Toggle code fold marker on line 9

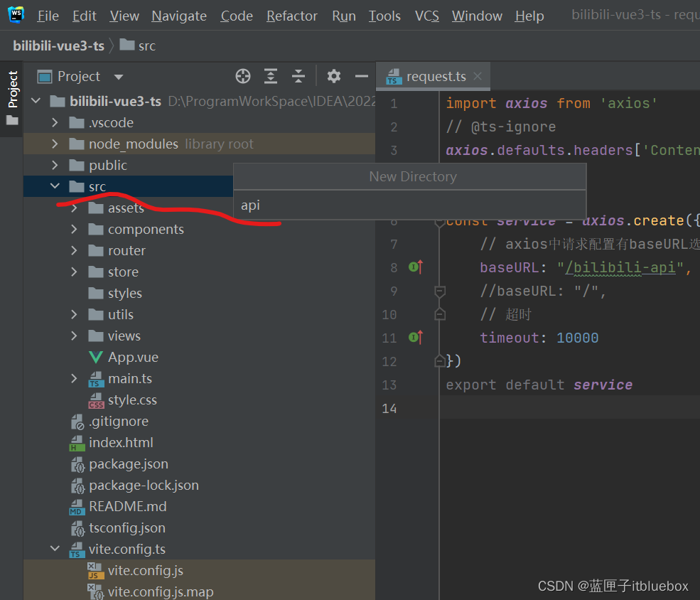pos(440,291)
